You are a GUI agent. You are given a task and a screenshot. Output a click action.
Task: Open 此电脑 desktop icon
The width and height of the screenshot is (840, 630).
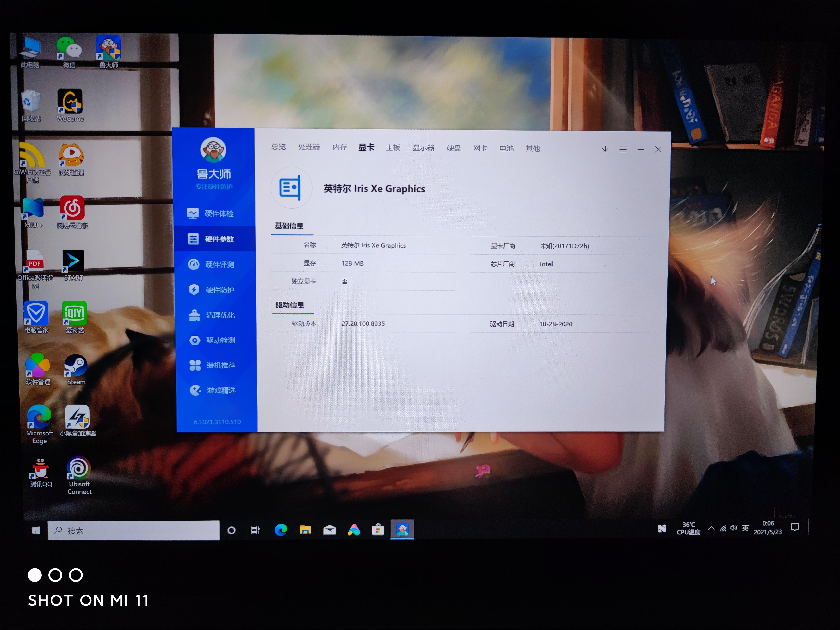point(30,52)
